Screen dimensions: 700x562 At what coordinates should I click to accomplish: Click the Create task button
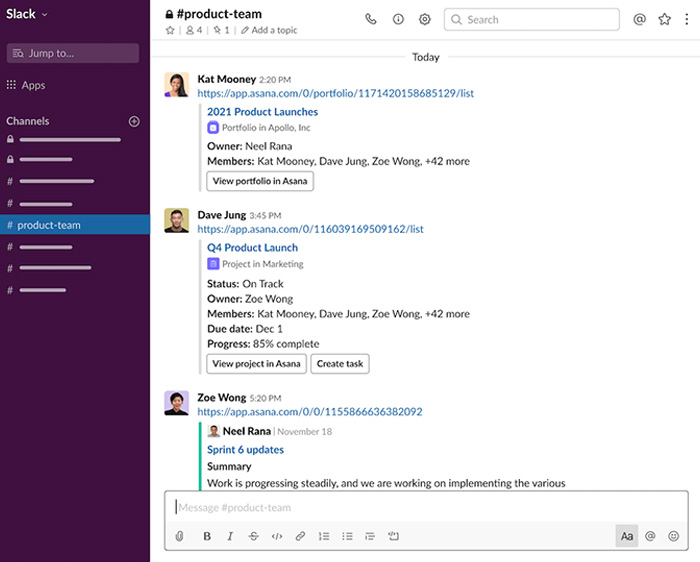(340, 364)
